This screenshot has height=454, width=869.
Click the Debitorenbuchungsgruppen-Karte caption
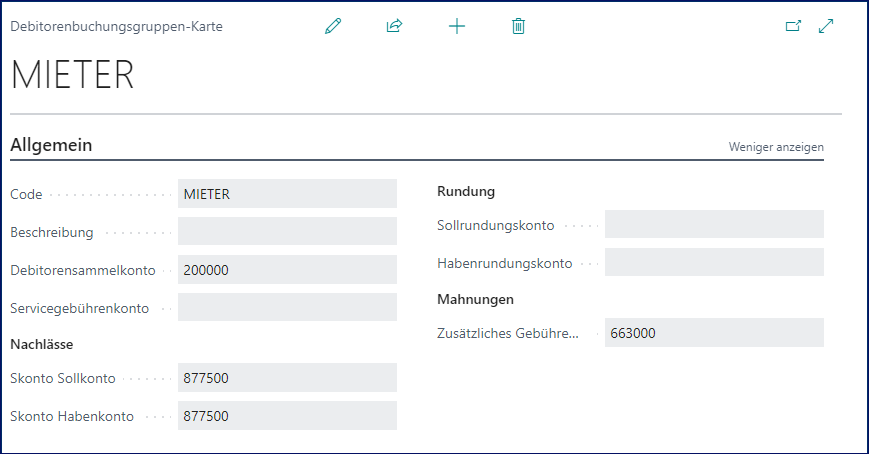point(116,27)
